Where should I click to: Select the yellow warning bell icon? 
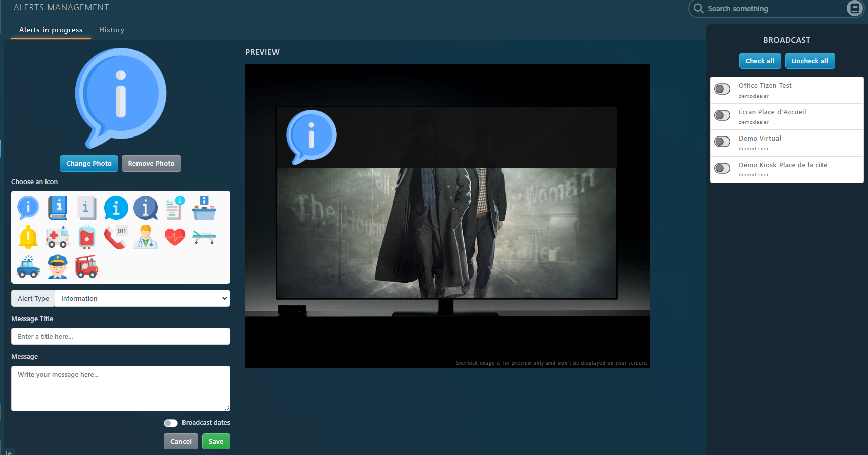point(28,237)
